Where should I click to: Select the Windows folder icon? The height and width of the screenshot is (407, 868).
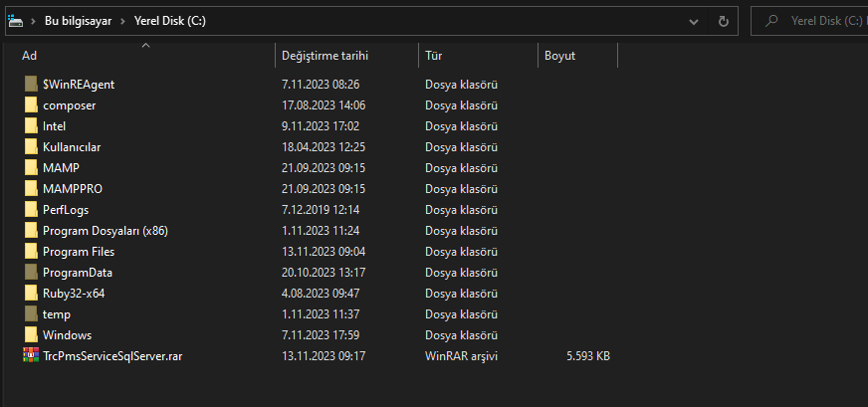click(x=31, y=334)
